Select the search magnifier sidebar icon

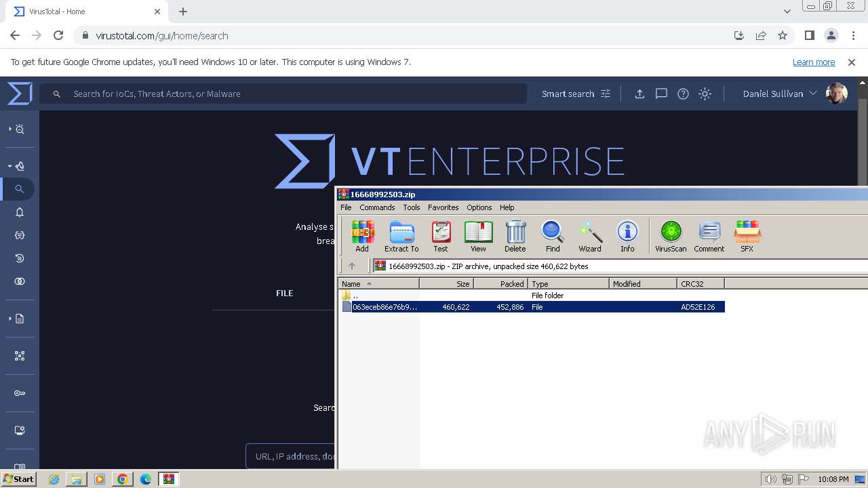pyautogui.click(x=20, y=189)
